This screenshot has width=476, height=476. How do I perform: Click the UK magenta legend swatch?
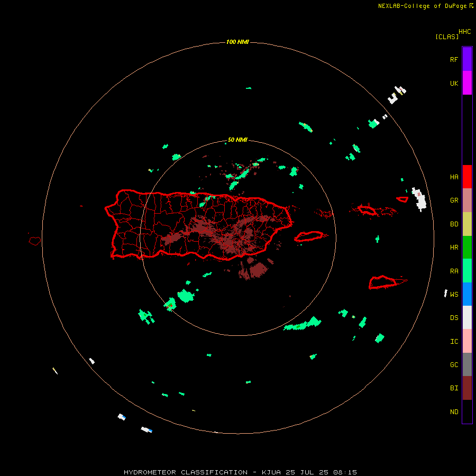pos(467,83)
